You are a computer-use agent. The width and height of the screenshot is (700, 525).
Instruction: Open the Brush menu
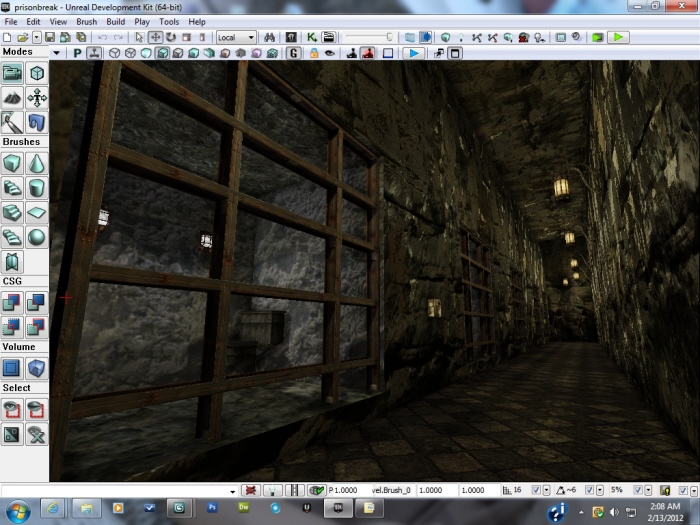pos(87,21)
